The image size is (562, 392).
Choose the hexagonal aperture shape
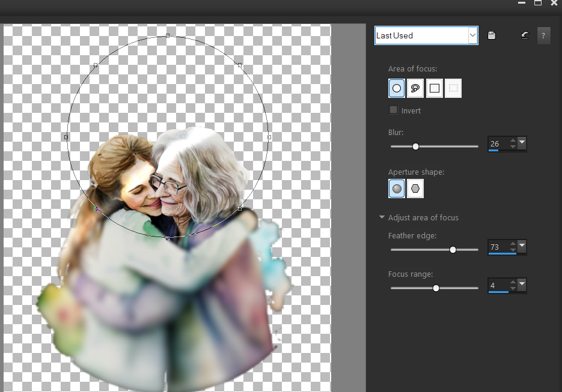coord(415,189)
